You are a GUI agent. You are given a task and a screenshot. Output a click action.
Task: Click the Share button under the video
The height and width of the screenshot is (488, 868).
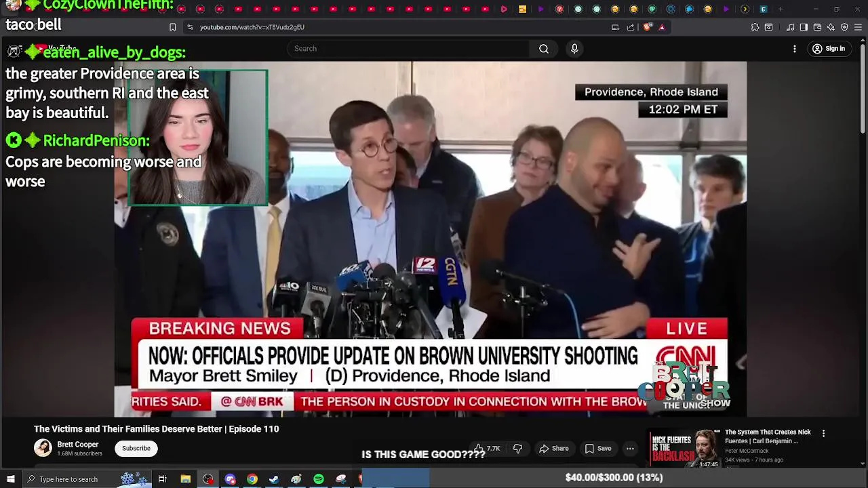(553, 449)
